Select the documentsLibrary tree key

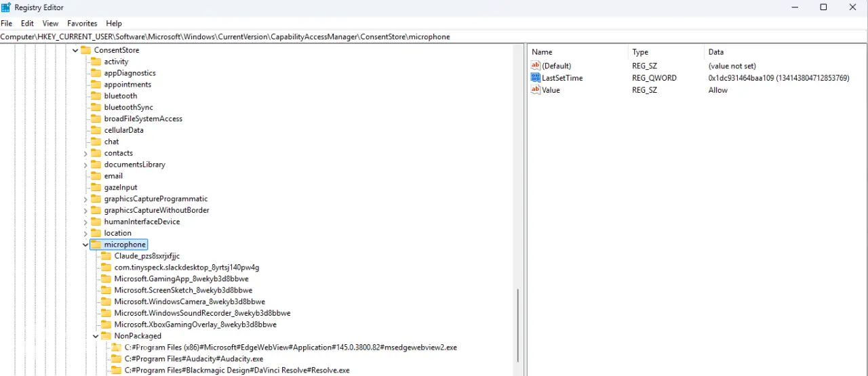point(134,165)
